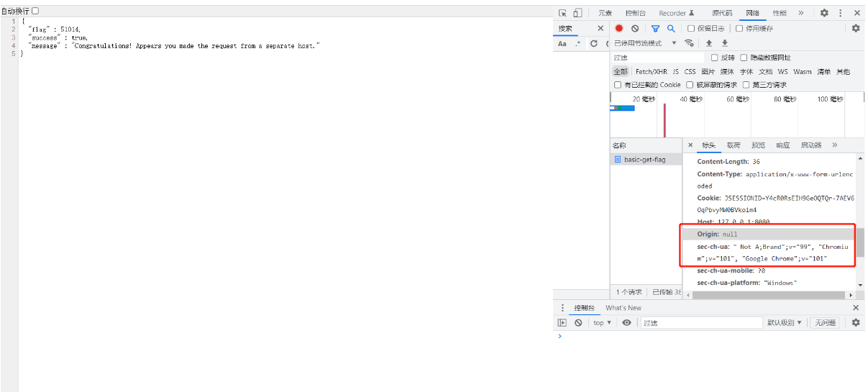Click the live expression eye icon

click(x=626, y=323)
